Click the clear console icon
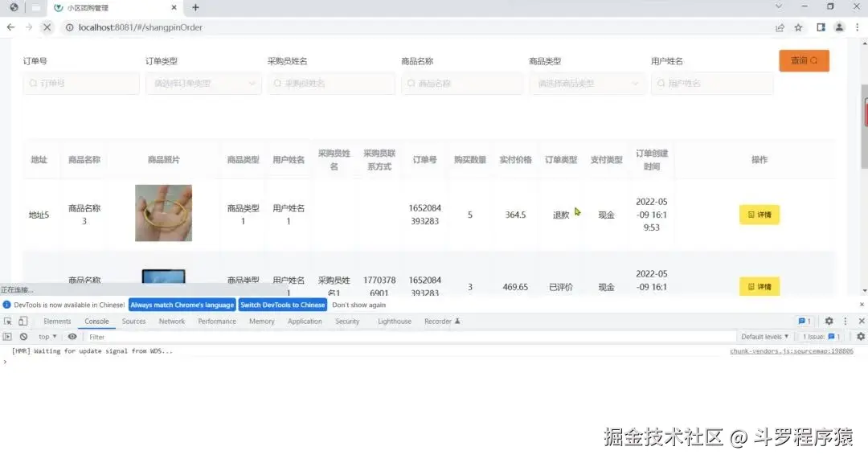This screenshot has width=868, height=463. click(x=23, y=336)
